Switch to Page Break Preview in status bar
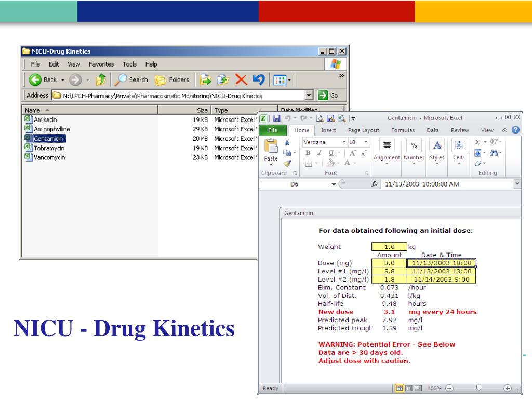This screenshot has width=532, height=399. click(x=418, y=388)
